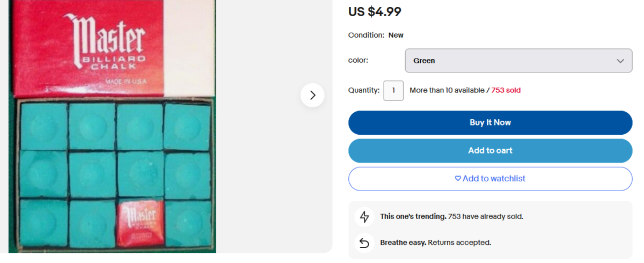
Task: Click the Quantity: field label
Action: [x=364, y=91]
